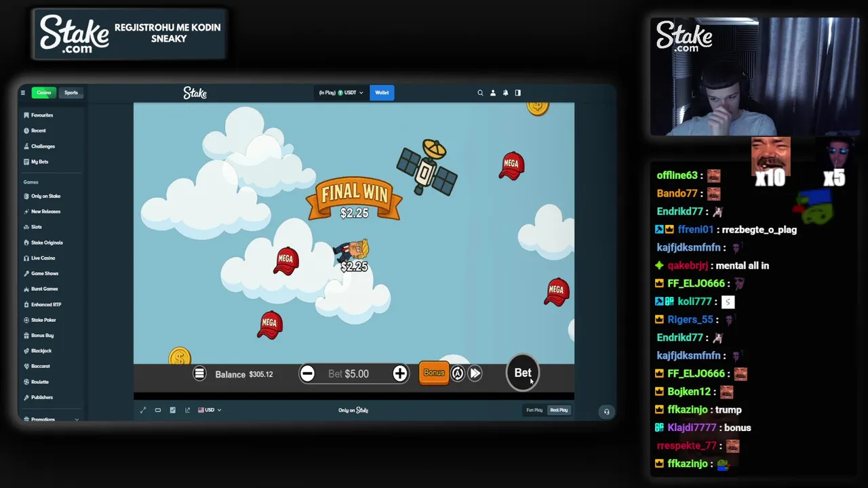Toggle theatre mode icon

click(x=158, y=410)
